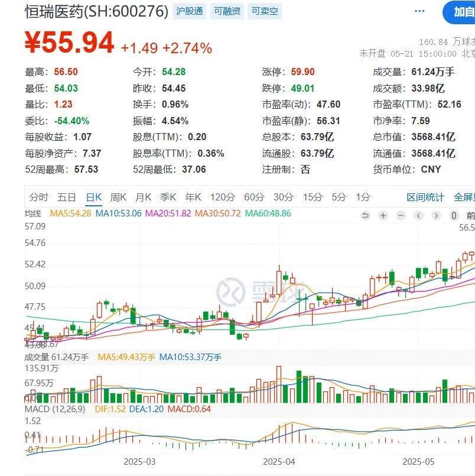Click the 跌停 value 49.01

pyautogui.click(x=302, y=88)
